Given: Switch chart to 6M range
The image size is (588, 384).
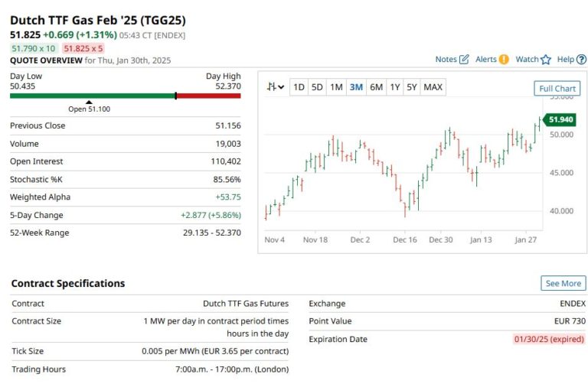Looking at the screenshot, I should coord(376,87).
